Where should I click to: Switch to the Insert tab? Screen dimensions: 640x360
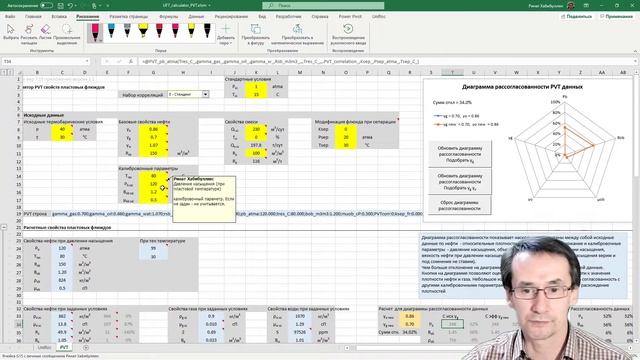(x=59, y=17)
